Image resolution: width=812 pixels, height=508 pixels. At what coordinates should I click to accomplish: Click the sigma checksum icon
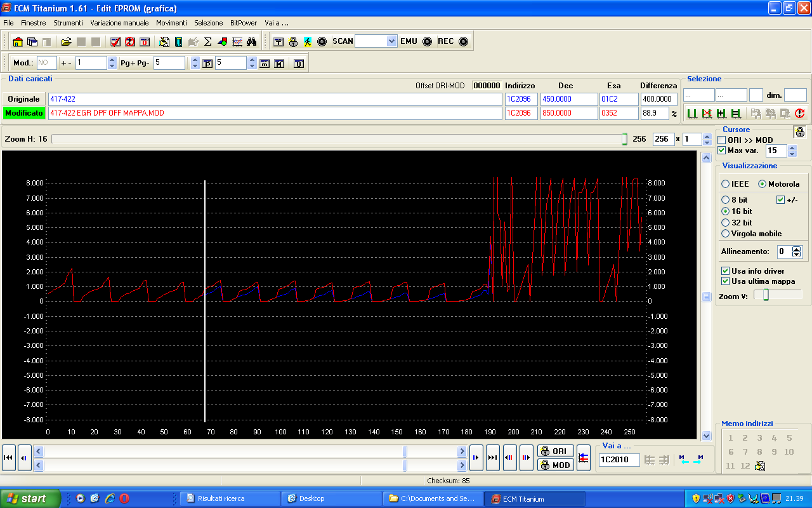pyautogui.click(x=207, y=42)
